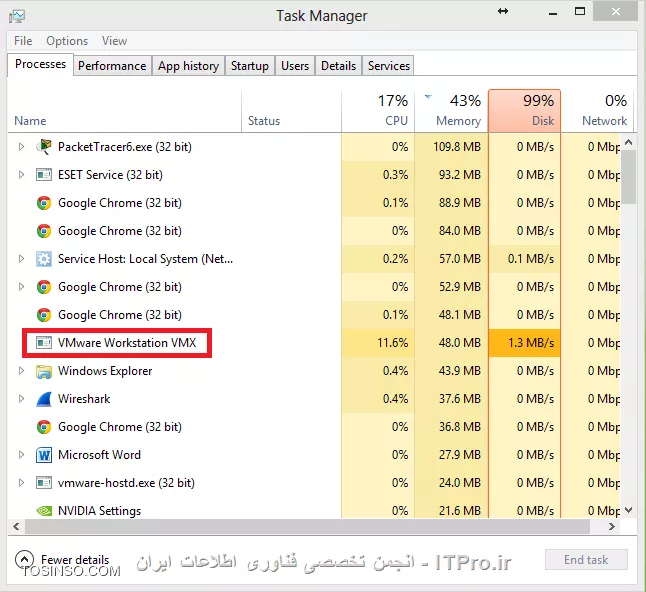This screenshot has height=592, width=646.
Task: Click the 0.1 MB/s disk value
Action: tap(531, 259)
